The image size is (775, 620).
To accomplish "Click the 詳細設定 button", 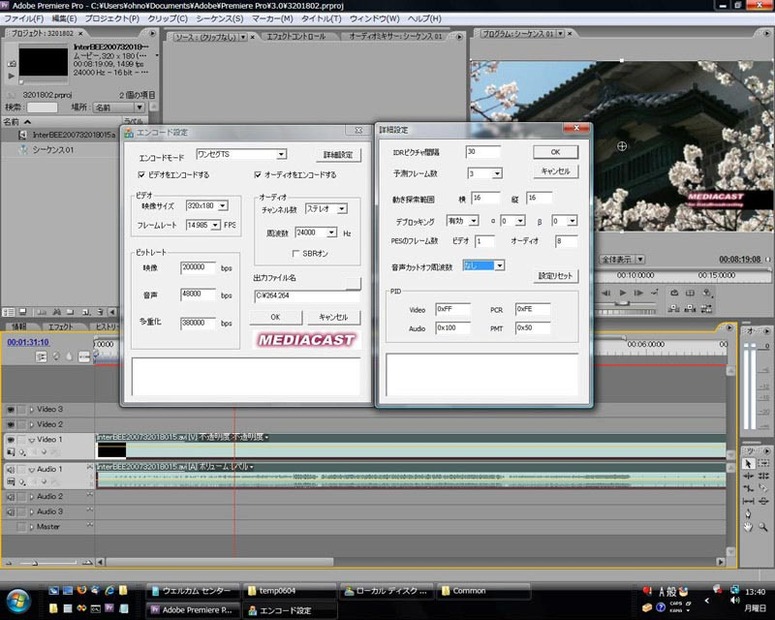I will [339, 155].
